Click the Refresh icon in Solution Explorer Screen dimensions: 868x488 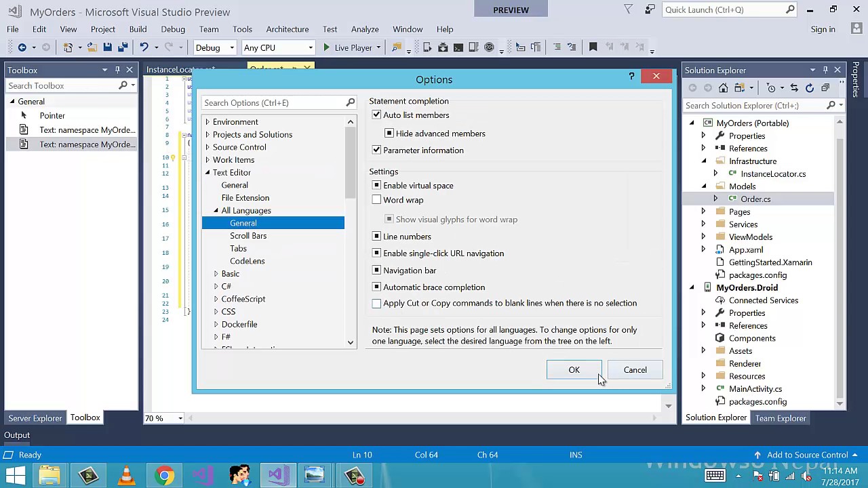click(x=809, y=88)
